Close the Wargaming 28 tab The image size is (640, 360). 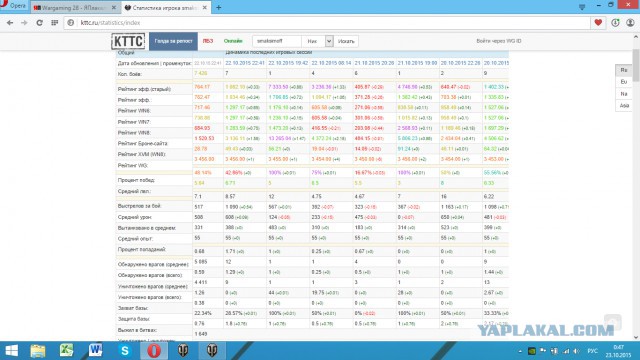coord(114,8)
